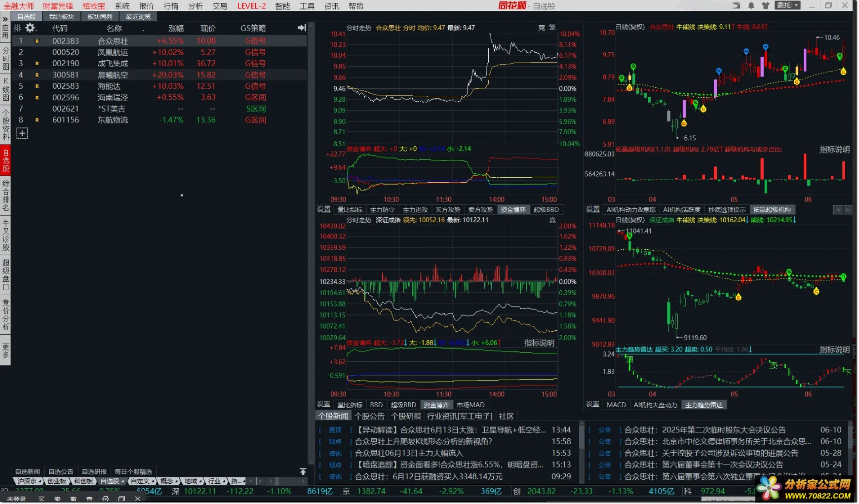Screen dimensions: 859x504
Task: Select the MACD indicator tab
Action: pyautogui.click(x=616, y=405)
